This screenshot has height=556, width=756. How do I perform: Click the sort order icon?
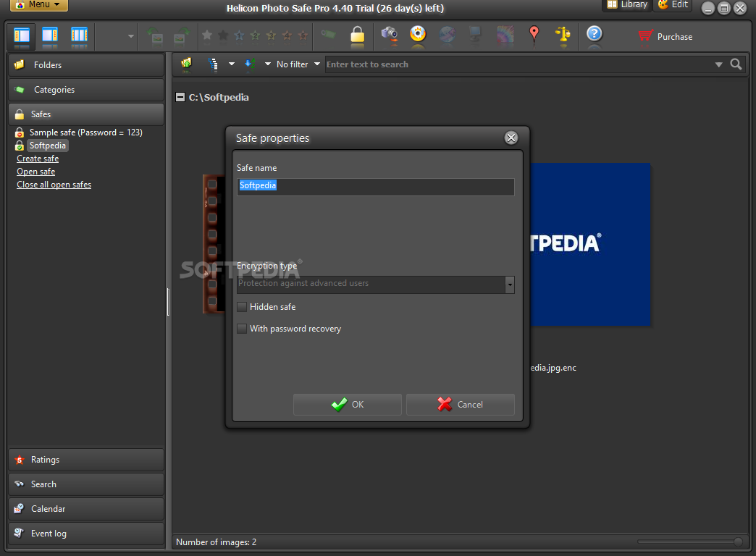point(250,64)
